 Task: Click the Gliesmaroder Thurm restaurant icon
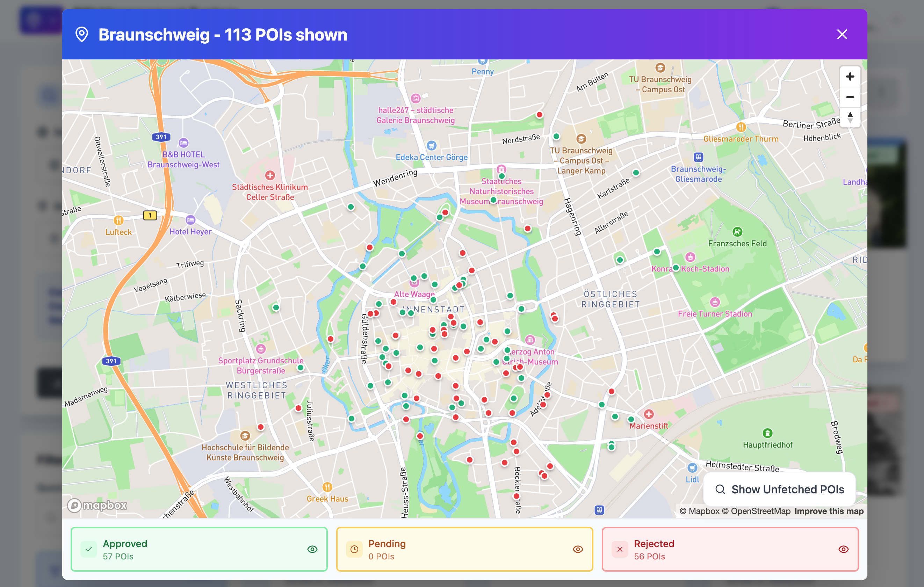point(741,127)
